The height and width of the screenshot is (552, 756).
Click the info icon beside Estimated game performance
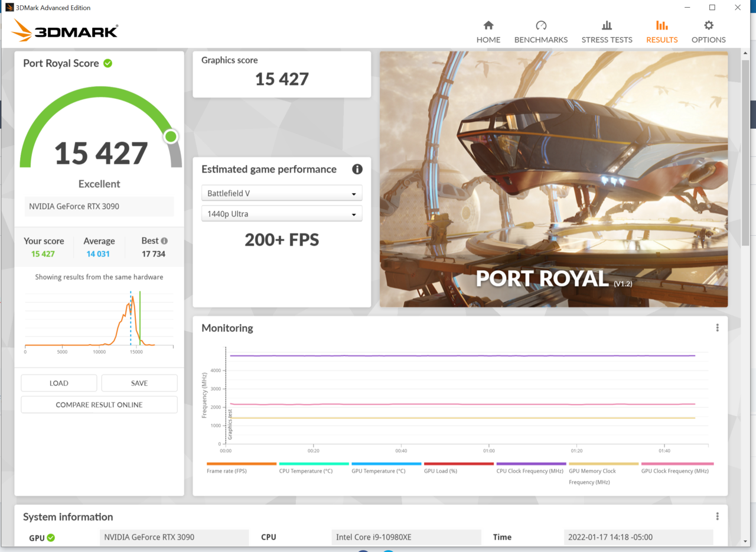pyautogui.click(x=357, y=169)
